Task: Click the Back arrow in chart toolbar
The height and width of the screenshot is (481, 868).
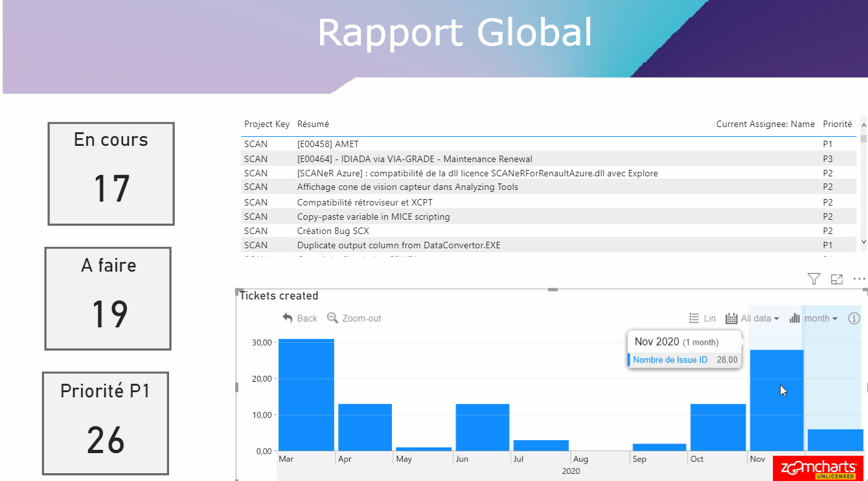Action: tap(300, 318)
